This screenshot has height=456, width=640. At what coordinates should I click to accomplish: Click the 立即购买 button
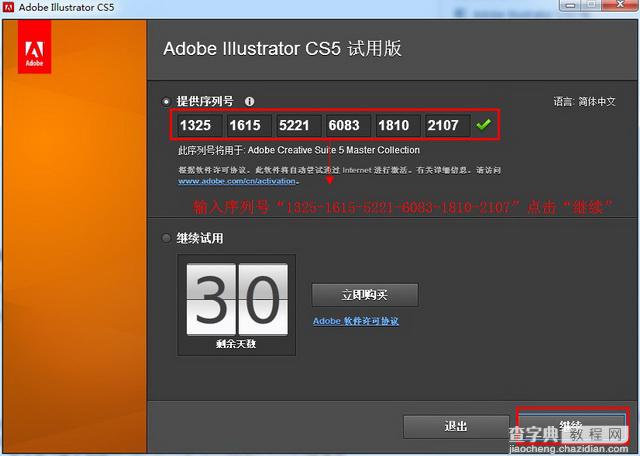[365, 295]
